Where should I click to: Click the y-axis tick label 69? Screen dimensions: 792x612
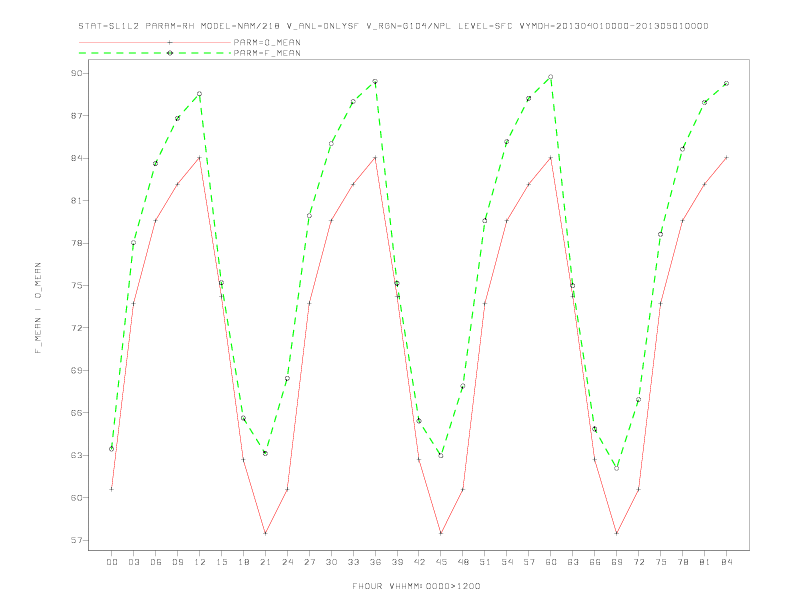76,370
